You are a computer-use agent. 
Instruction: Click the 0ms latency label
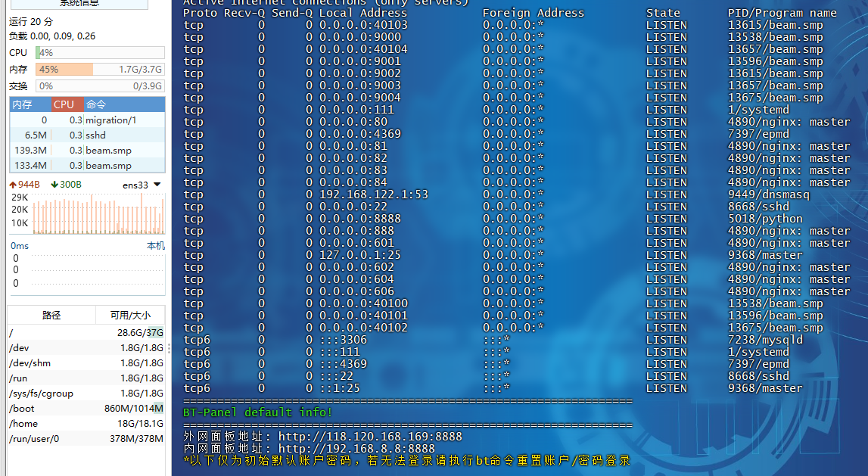click(x=20, y=246)
